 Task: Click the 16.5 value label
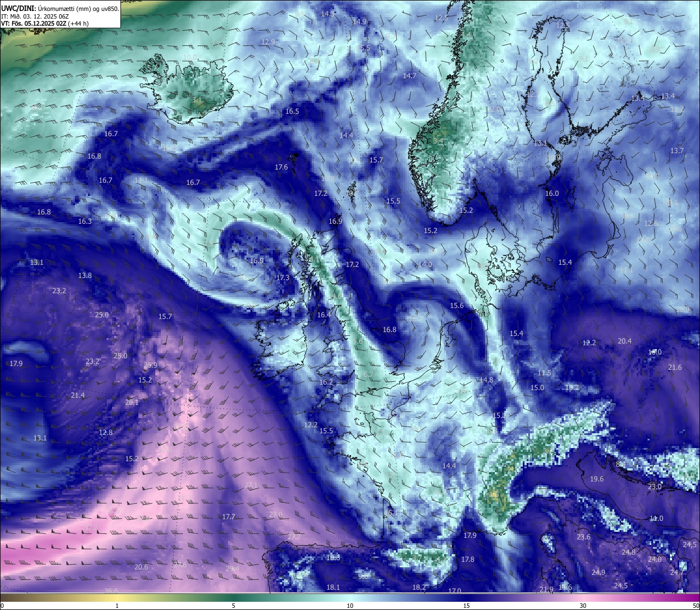click(x=292, y=111)
